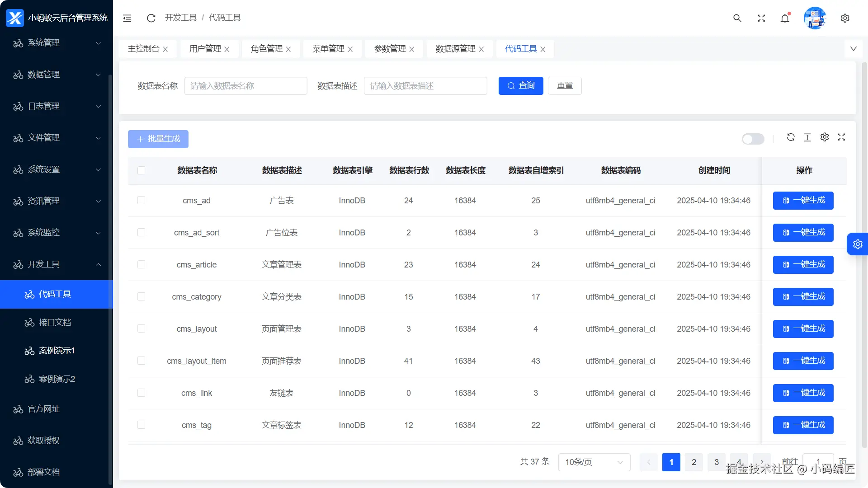Click the table density (row height) icon

pyautogui.click(x=807, y=137)
